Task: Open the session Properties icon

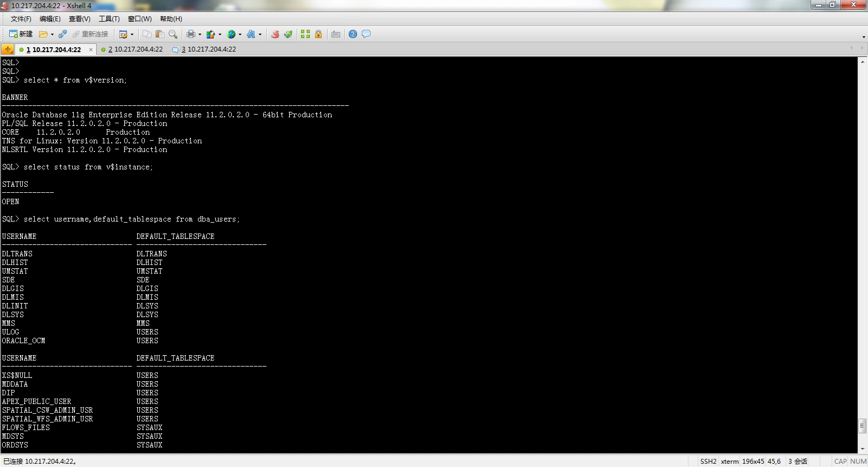Action: point(123,34)
